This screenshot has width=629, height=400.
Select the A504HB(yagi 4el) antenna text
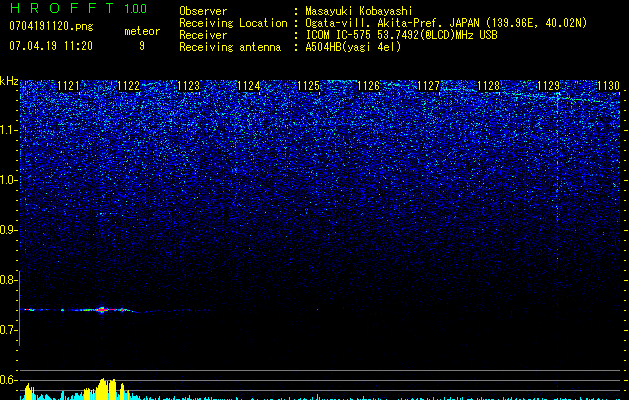(353, 47)
